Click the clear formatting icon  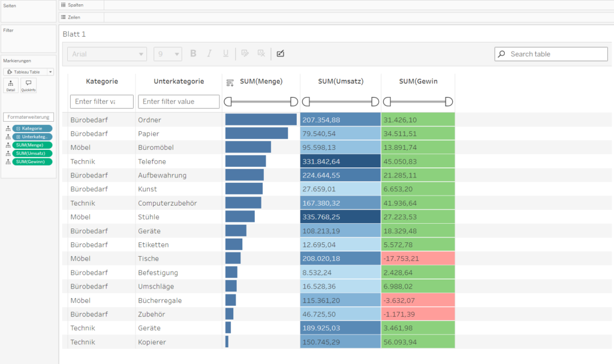(261, 53)
